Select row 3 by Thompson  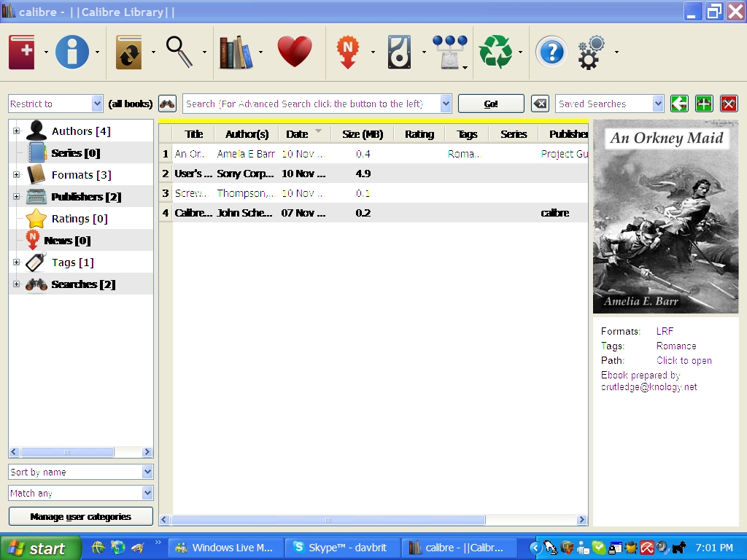(373, 193)
